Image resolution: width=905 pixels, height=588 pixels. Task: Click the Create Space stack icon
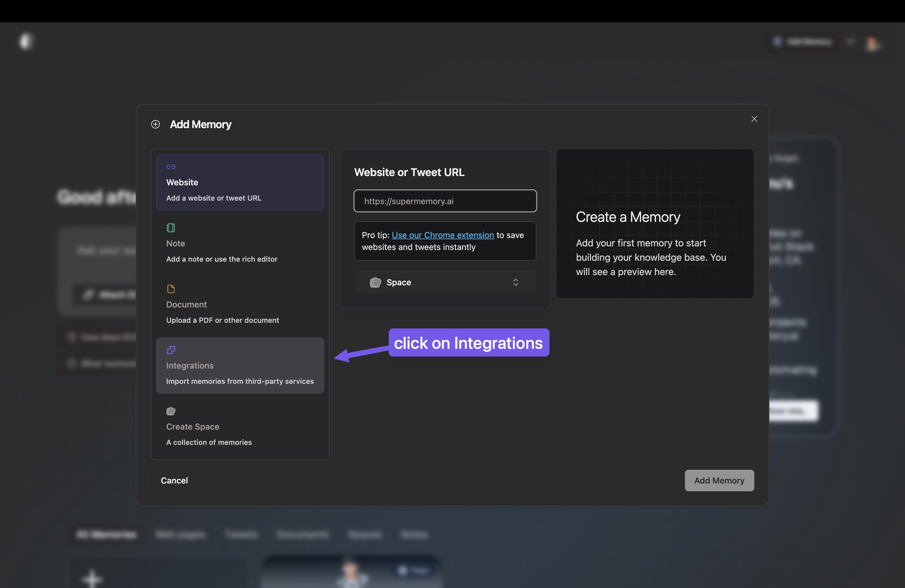click(170, 411)
